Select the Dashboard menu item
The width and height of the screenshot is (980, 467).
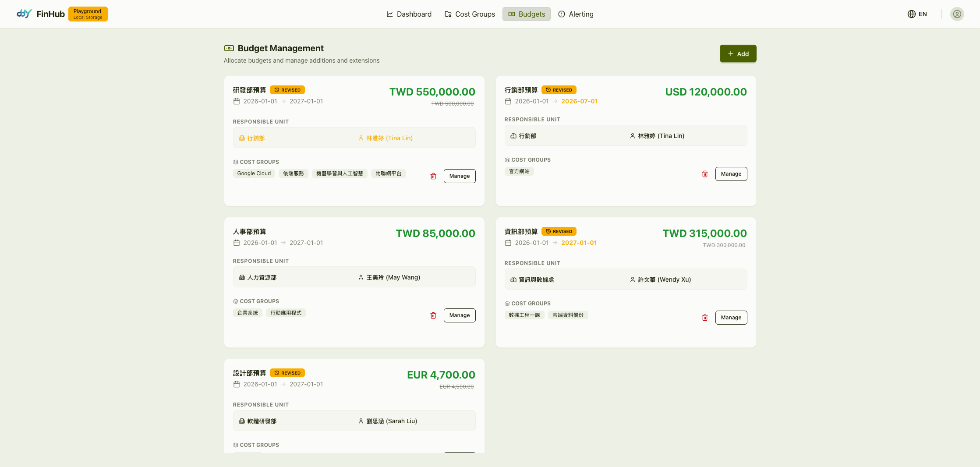[409, 14]
